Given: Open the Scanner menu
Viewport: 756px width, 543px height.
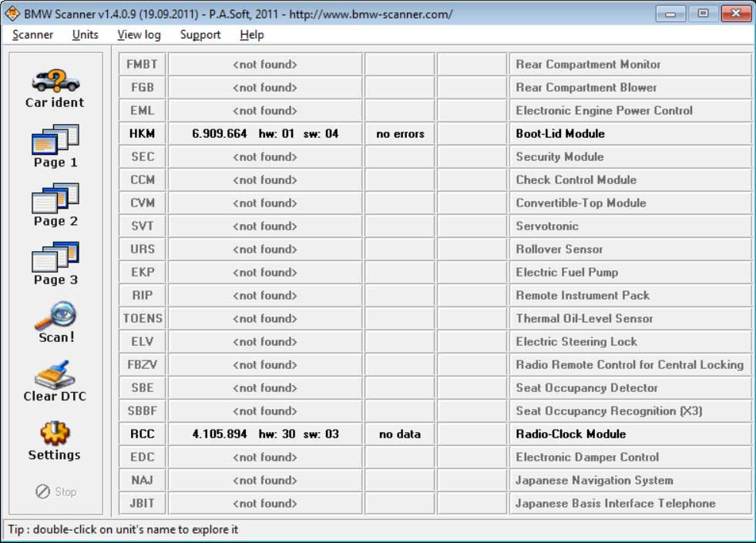Looking at the screenshot, I should pos(32,35).
